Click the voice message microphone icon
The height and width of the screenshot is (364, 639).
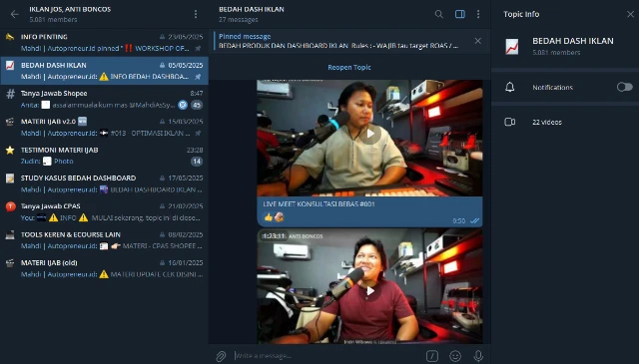(x=478, y=356)
